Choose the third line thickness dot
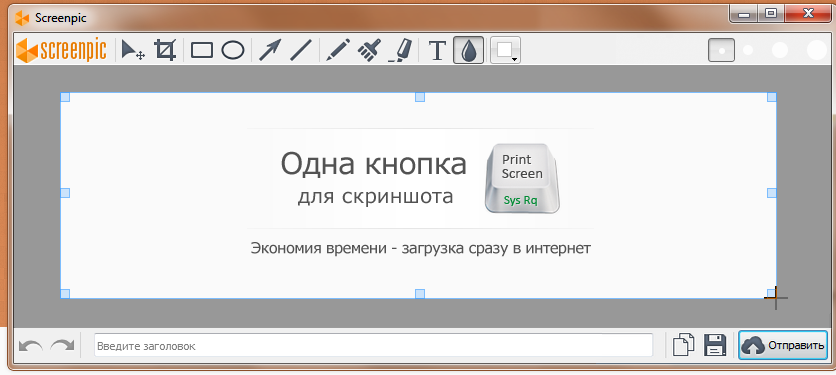 [x=779, y=50]
